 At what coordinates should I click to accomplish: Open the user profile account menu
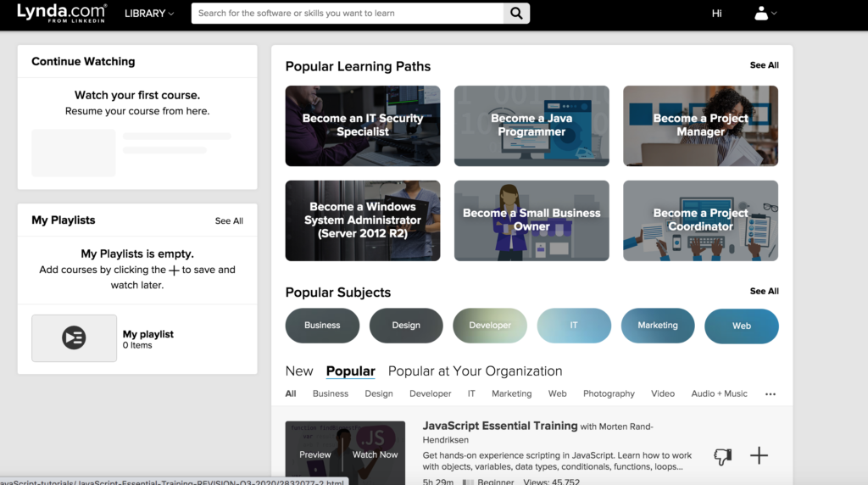(765, 14)
